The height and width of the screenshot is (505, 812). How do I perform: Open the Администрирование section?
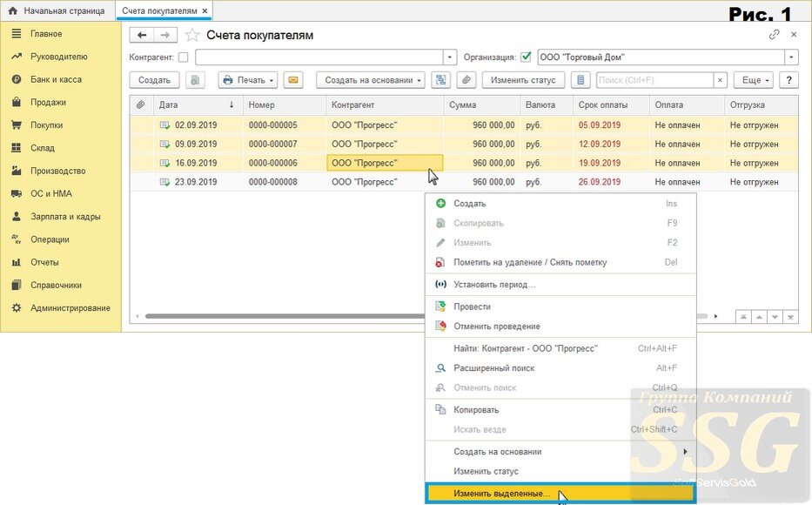(x=70, y=307)
